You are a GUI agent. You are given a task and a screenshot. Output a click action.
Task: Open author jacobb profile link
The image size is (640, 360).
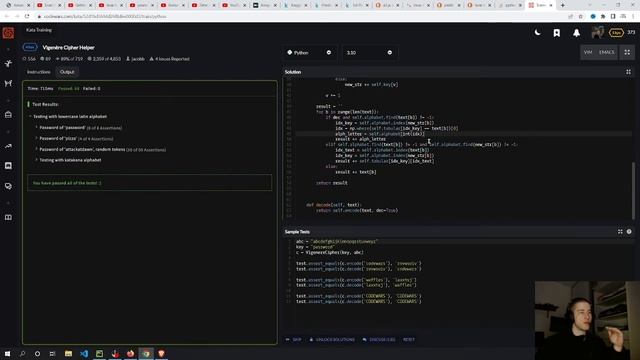coord(135,59)
